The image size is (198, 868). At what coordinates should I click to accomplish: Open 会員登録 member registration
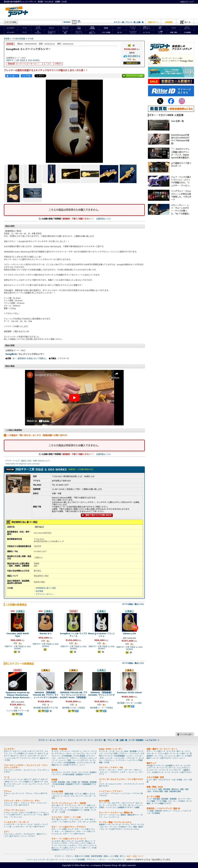169,22
